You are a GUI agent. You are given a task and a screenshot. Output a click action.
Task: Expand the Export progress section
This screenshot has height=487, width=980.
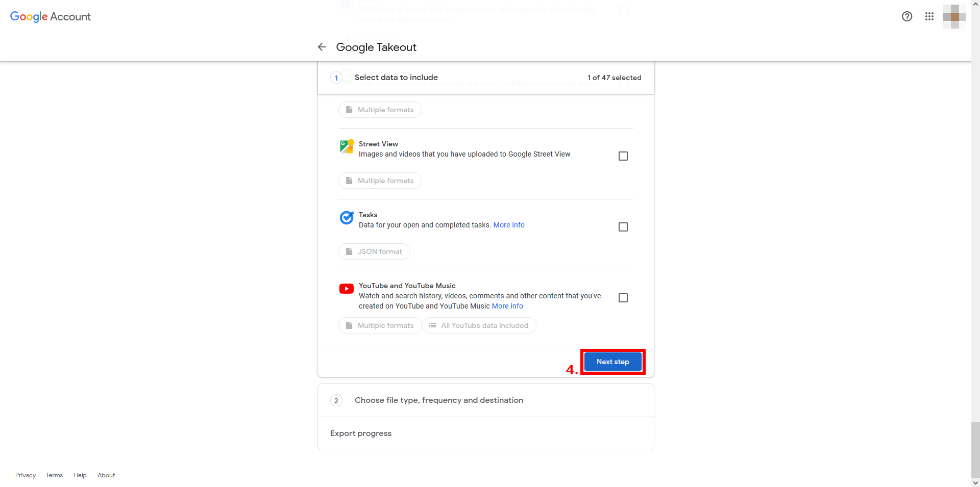[x=486, y=433]
